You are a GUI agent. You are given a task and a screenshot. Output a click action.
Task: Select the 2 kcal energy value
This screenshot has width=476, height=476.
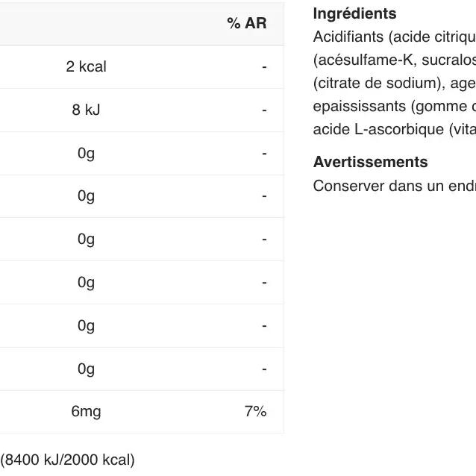(x=86, y=66)
